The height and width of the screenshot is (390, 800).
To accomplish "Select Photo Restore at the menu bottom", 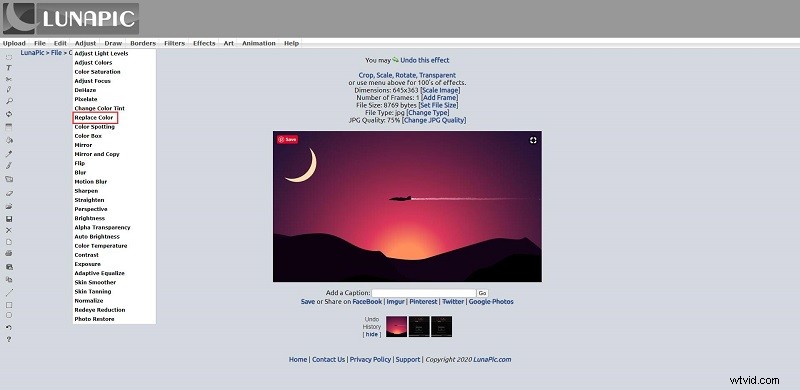I will click(x=94, y=320).
